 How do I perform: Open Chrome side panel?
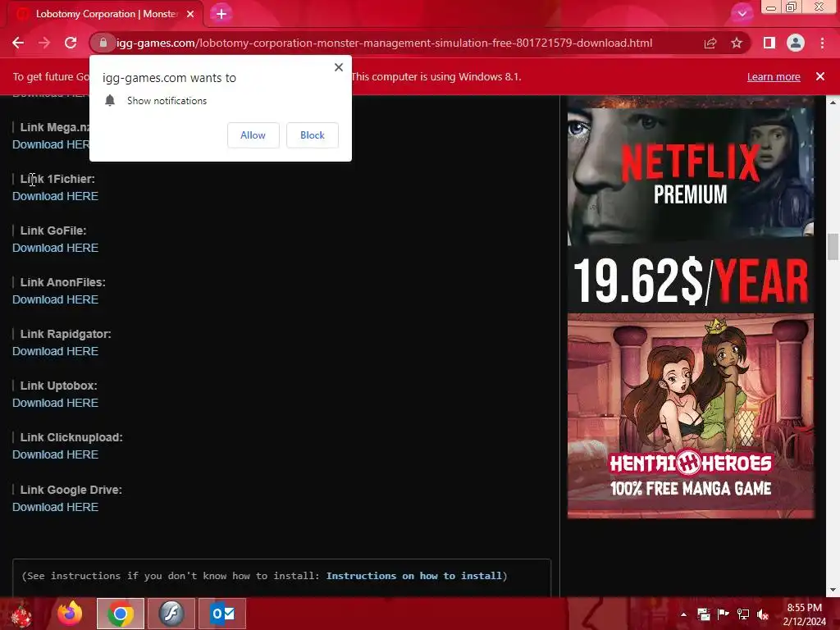point(769,43)
